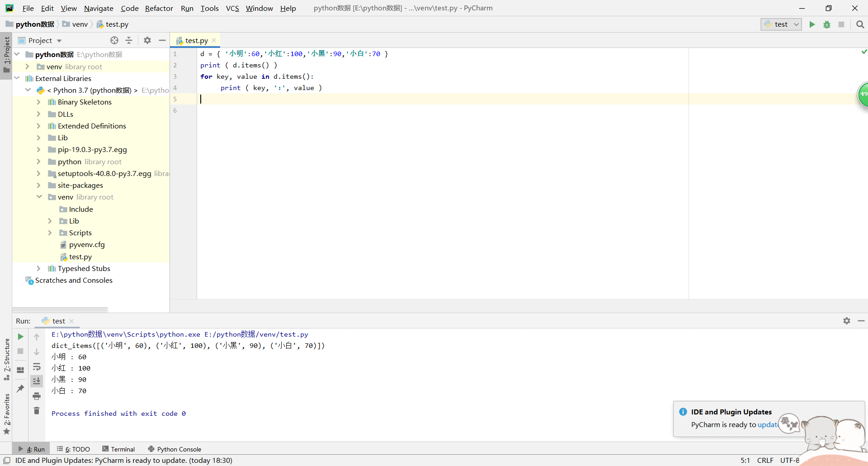The image size is (868, 466).
Task: Click the green inspection checkmark in editor
Action: point(864,52)
